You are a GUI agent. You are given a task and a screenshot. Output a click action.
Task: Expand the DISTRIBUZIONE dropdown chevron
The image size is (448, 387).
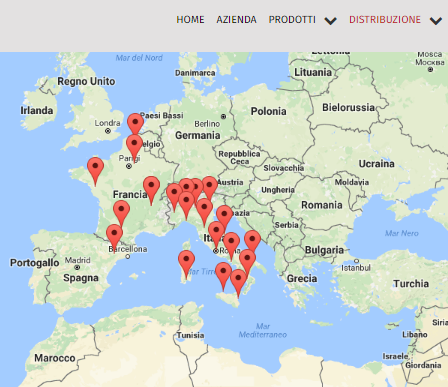click(x=436, y=21)
